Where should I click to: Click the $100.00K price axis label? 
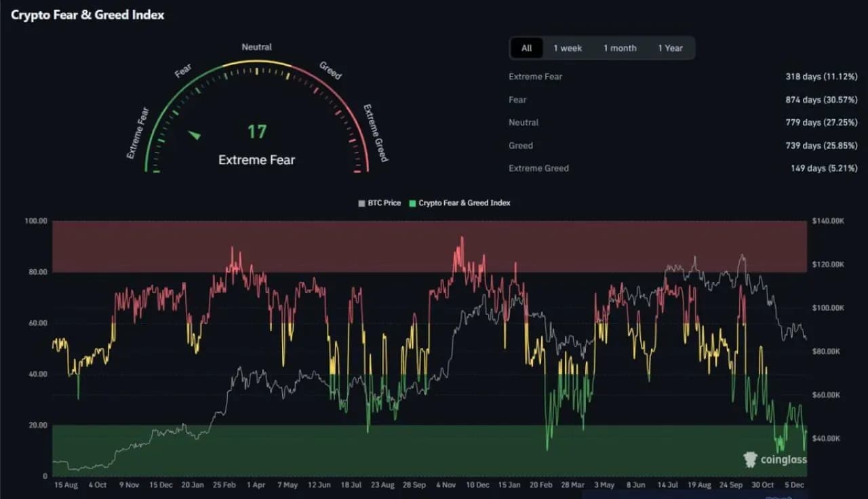(828, 308)
